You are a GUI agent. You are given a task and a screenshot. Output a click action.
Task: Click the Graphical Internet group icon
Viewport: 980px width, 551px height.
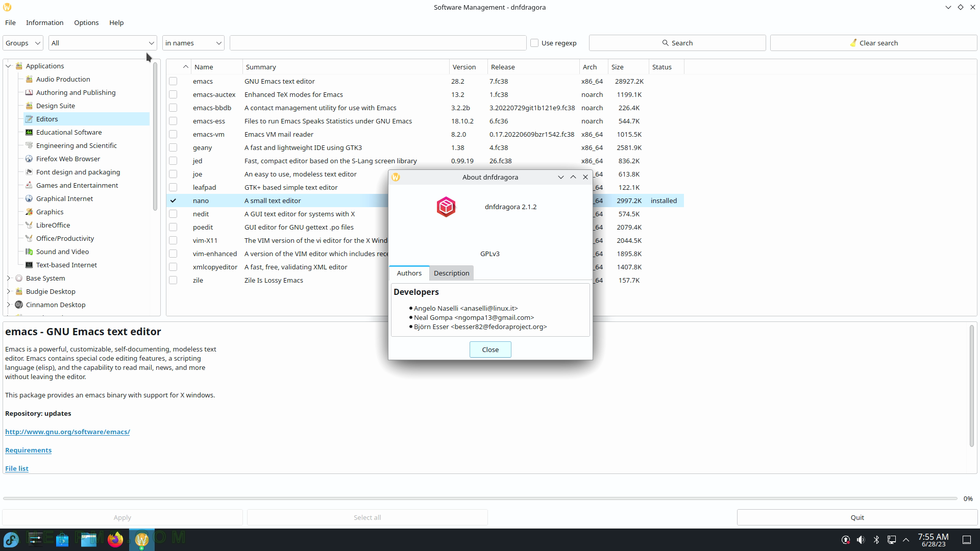coord(29,198)
